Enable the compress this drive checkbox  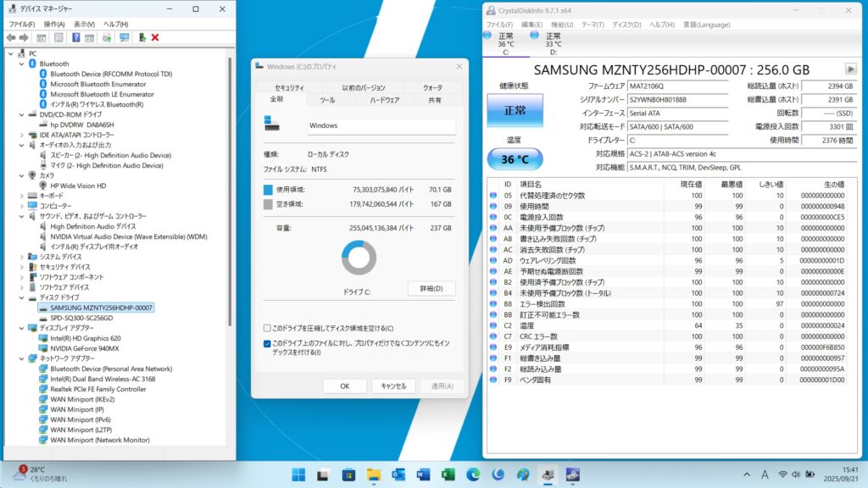click(267, 328)
